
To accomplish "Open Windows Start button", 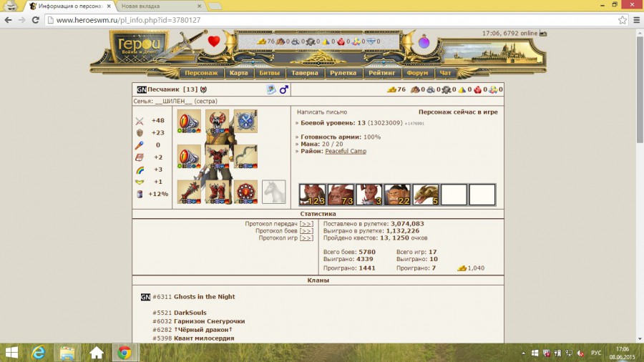I will (x=11, y=353).
